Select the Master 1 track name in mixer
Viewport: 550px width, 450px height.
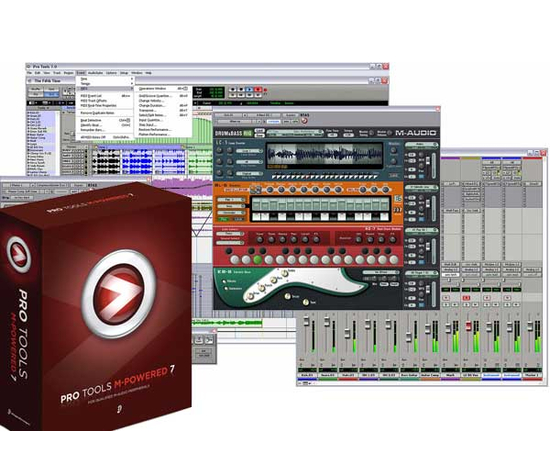click(532, 375)
